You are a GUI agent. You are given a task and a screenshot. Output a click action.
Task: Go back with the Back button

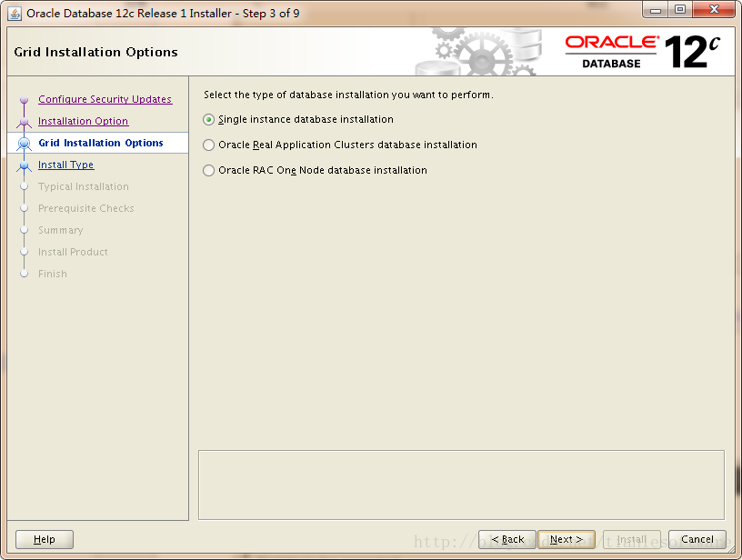pos(507,539)
